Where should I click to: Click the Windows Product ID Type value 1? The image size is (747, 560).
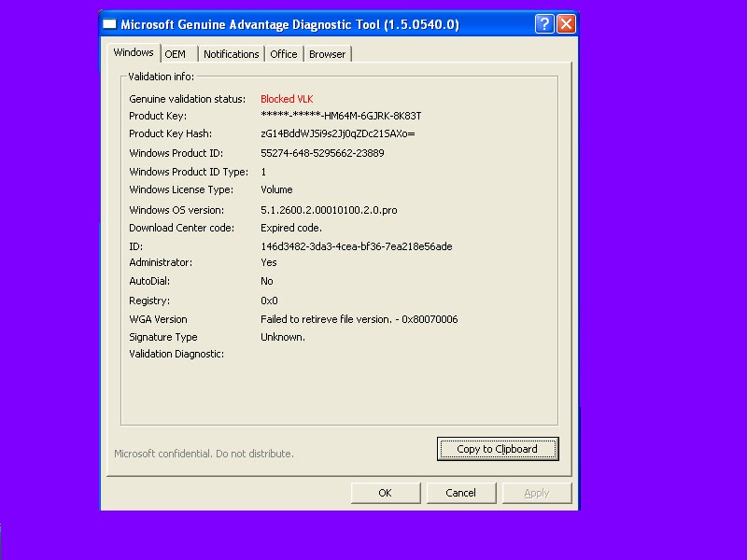pos(263,172)
